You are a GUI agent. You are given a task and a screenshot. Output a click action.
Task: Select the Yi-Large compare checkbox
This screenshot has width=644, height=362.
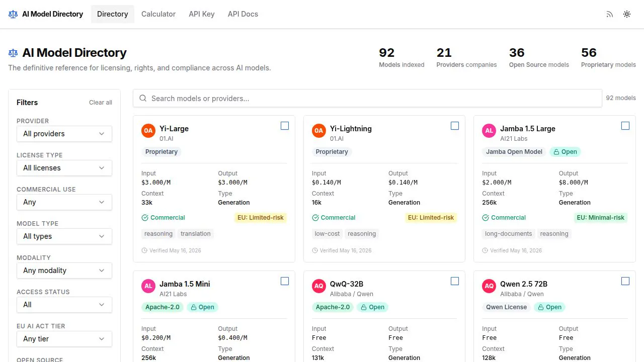285,126
